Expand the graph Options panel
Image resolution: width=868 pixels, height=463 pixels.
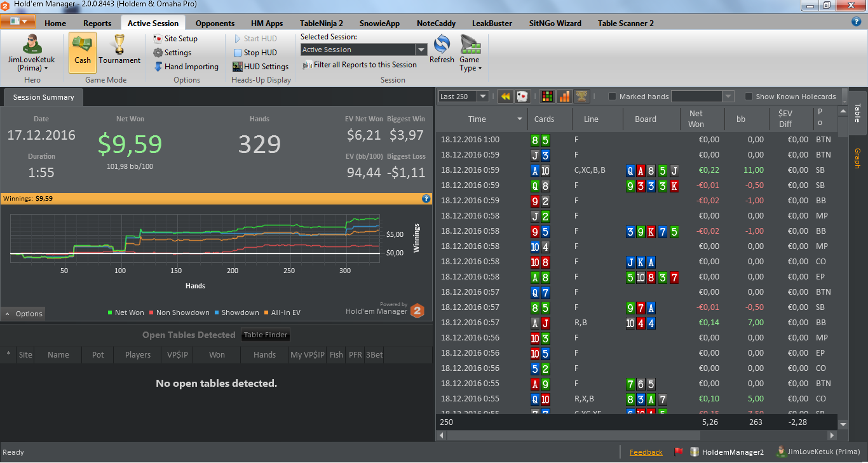pyautogui.click(x=23, y=314)
